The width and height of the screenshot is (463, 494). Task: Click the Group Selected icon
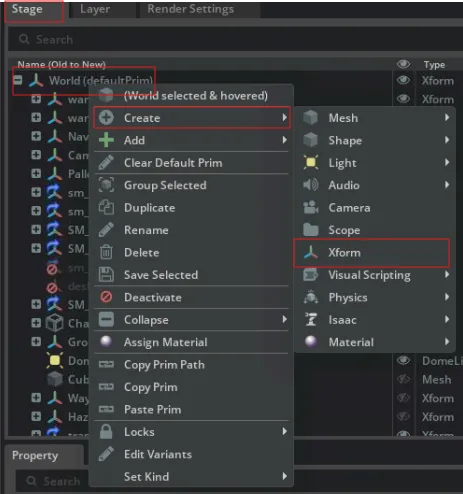[106, 185]
